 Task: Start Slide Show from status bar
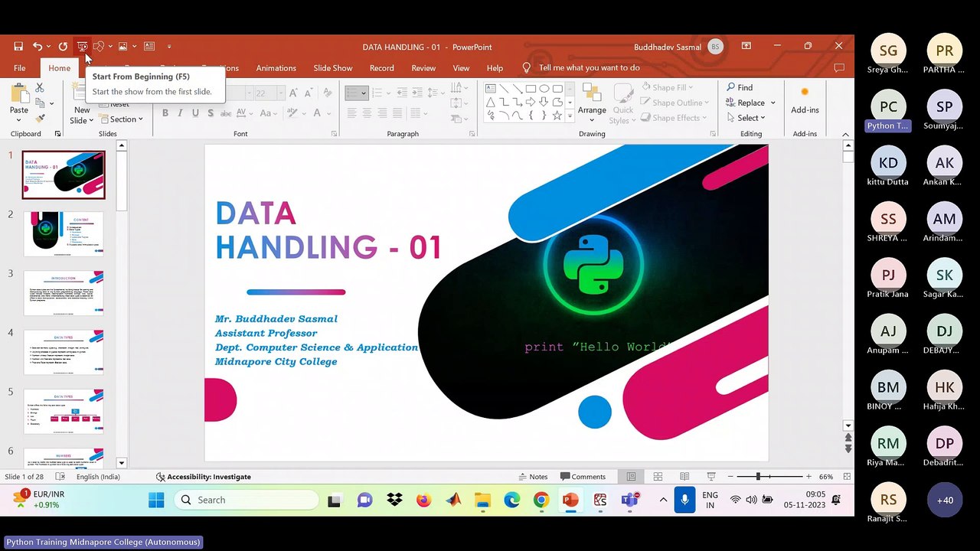(711, 477)
